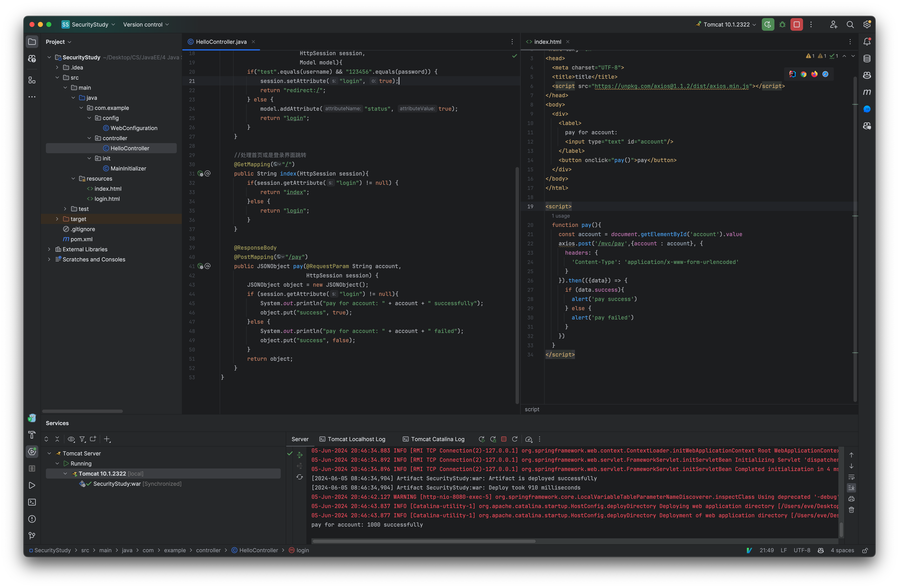Toggle scroll to end of console
Screen dimensions: 899x588
pyautogui.click(x=851, y=488)
